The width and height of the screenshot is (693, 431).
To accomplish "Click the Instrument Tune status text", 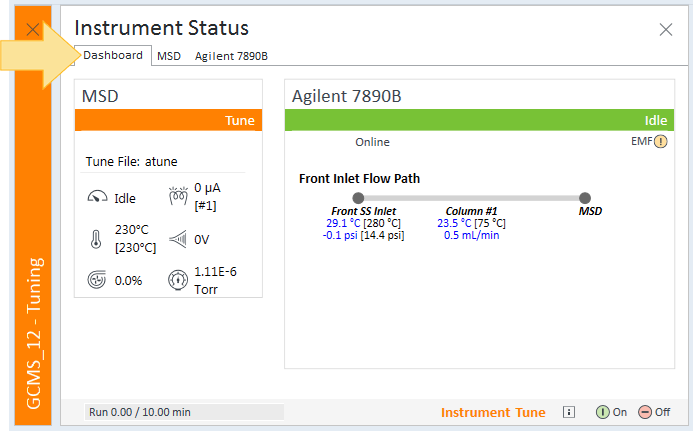I will pyautogui.click(x=493, y=412).
